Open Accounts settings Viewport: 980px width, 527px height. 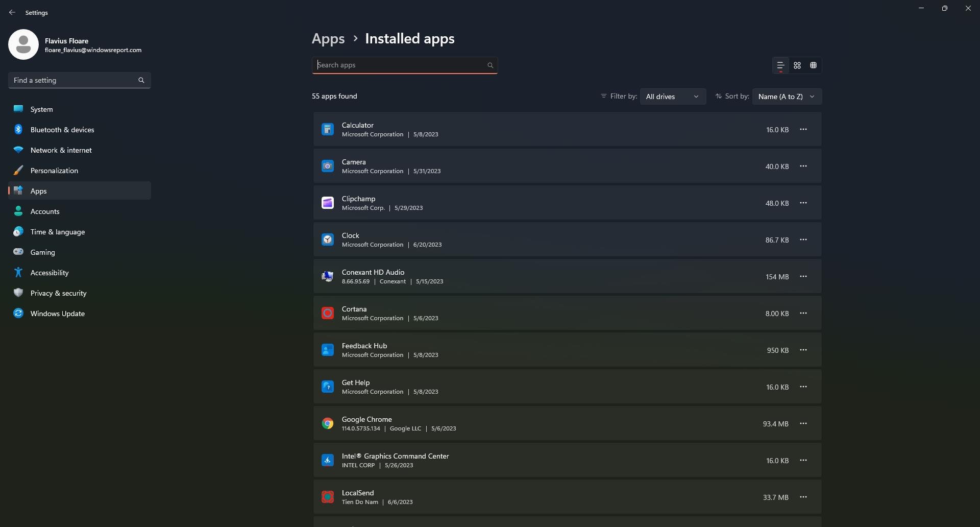(80, 211)
